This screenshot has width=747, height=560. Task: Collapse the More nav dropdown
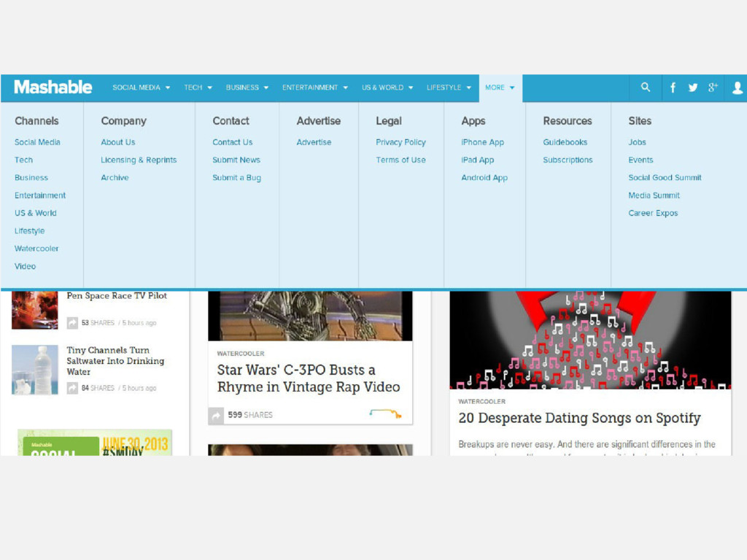(x=500, y=87)
